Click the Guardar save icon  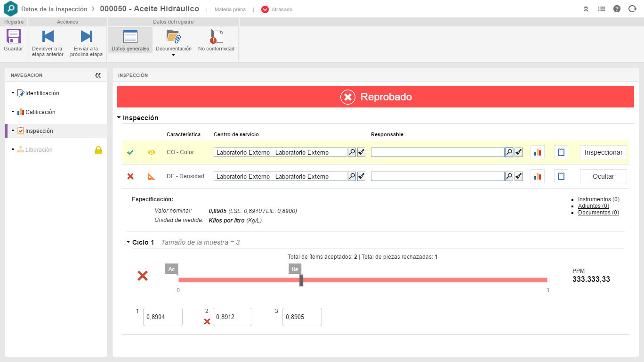13,37
